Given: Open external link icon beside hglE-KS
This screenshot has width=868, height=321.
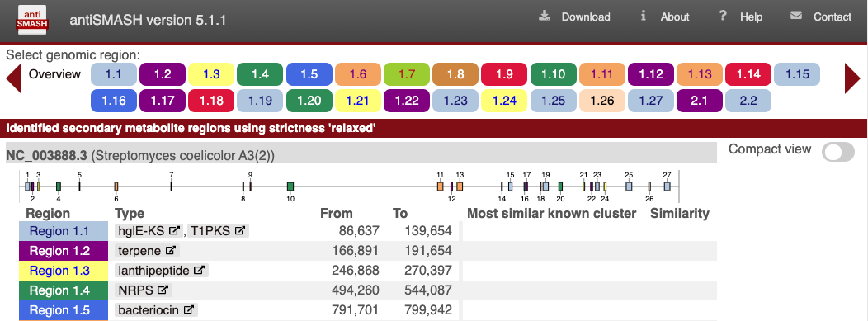Looking at the screenshot, I should (174, 230).
